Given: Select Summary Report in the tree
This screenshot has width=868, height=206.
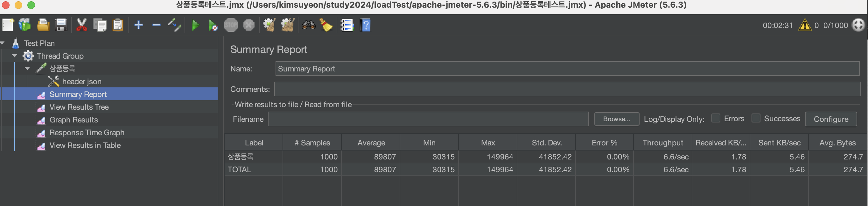Looking at the screenshot, I should (x=78, y=94).
